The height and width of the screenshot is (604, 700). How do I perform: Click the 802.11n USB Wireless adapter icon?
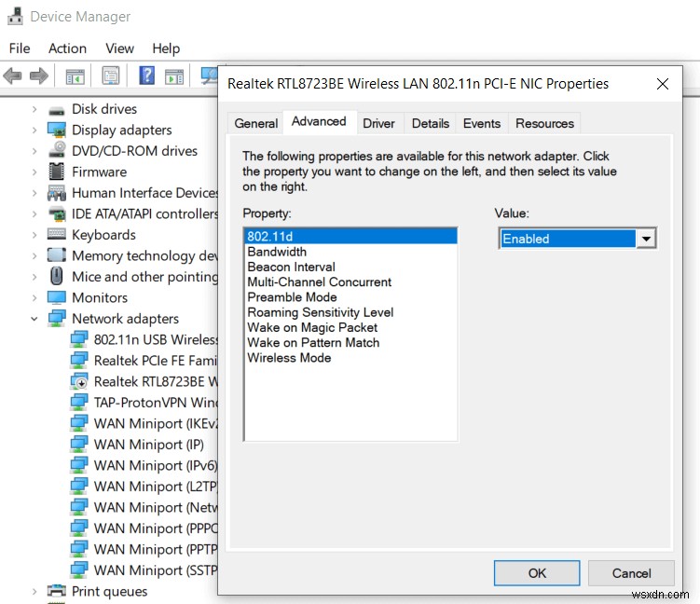[x=79, y=339]
